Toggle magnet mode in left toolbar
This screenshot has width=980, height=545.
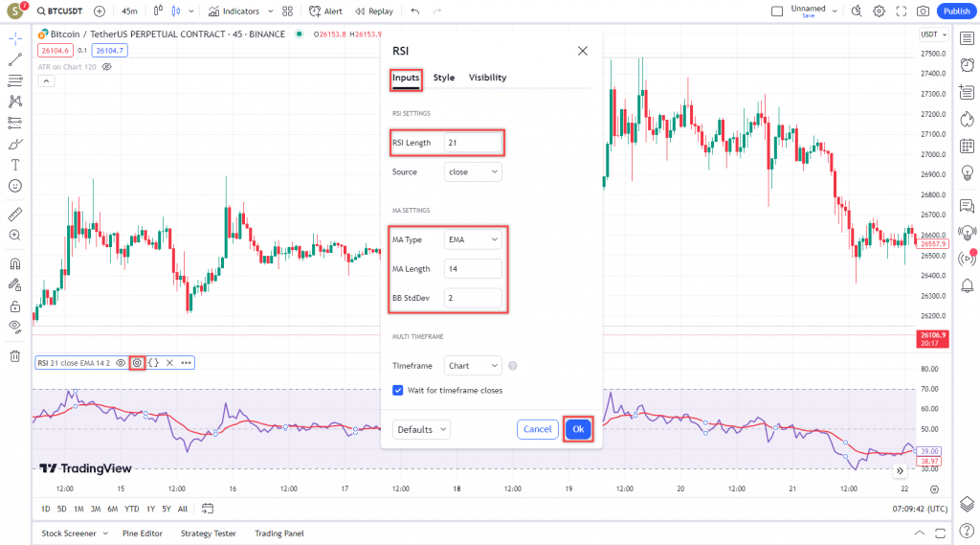pyautogui.click(x=15, y=263)
